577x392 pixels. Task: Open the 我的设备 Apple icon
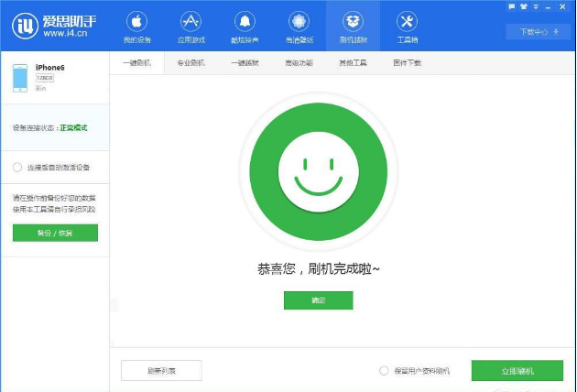pos(136,22)
